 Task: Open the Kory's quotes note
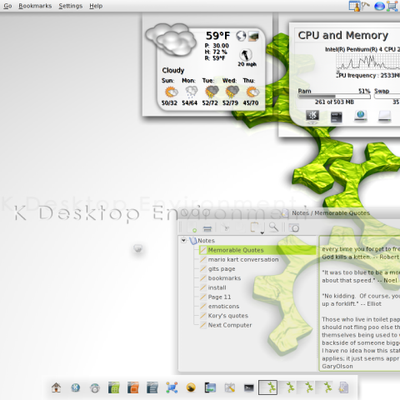(x=228, y=315)
